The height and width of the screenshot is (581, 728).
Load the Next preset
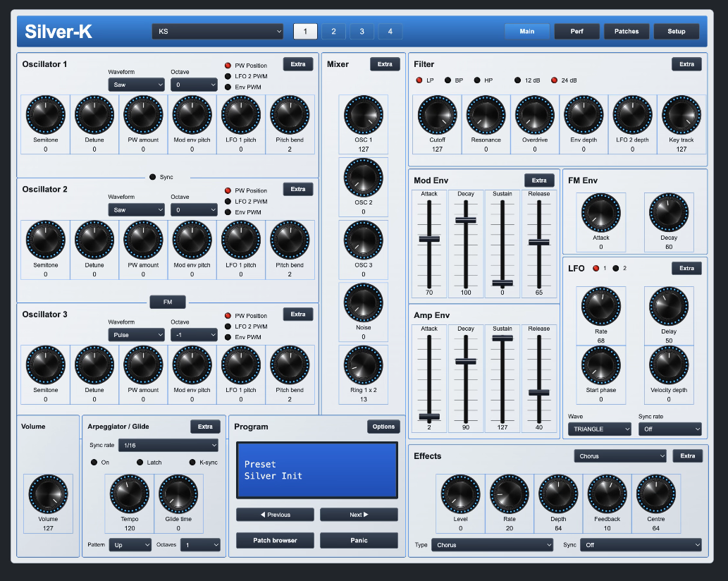[359, 515]
